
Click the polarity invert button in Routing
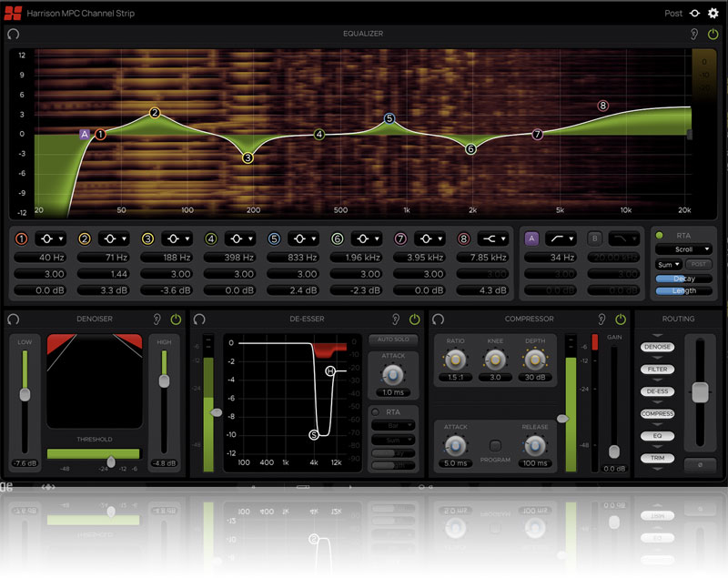pos(699,463)
